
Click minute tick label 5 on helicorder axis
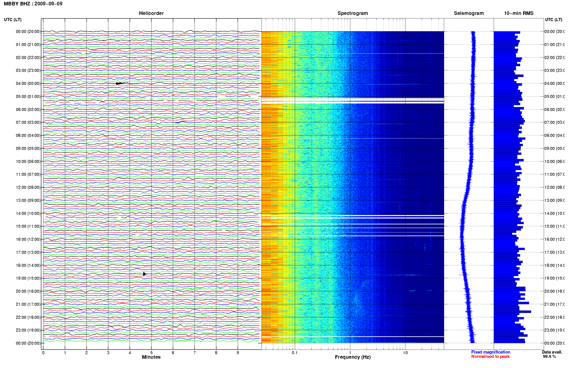pyautogui.click(x=151, y=353)
